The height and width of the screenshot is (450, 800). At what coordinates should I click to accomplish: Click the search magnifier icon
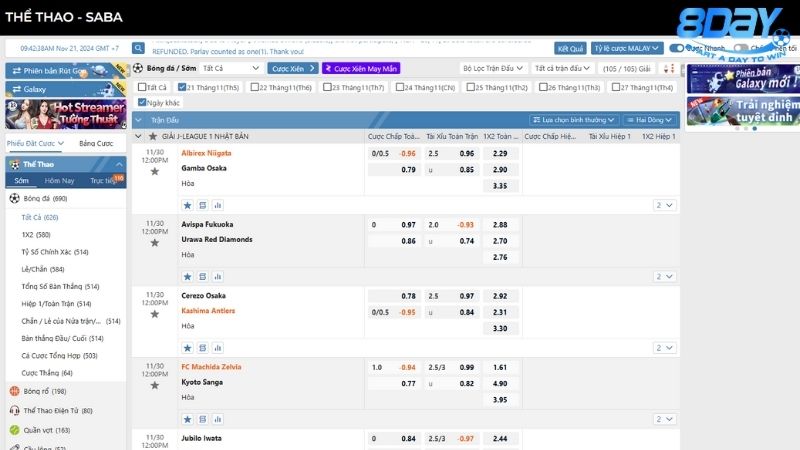[138, 48]
